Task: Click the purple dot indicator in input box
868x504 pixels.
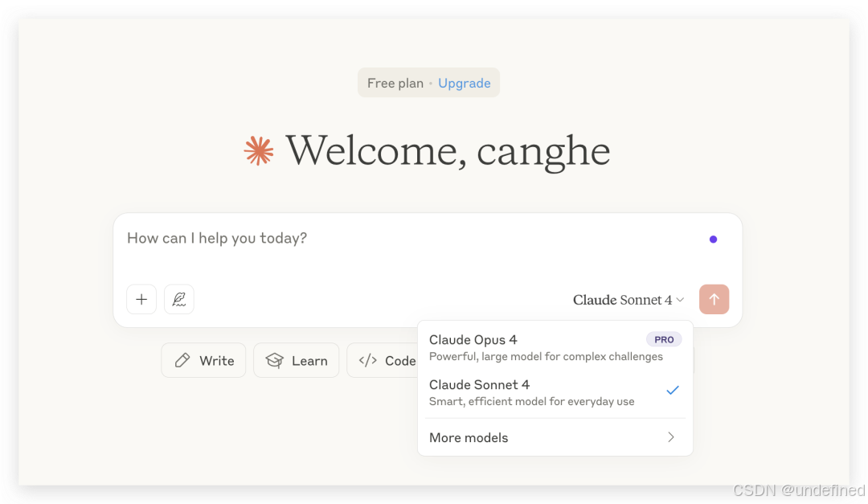Action: pyautogui.click(x=713, y=240)
